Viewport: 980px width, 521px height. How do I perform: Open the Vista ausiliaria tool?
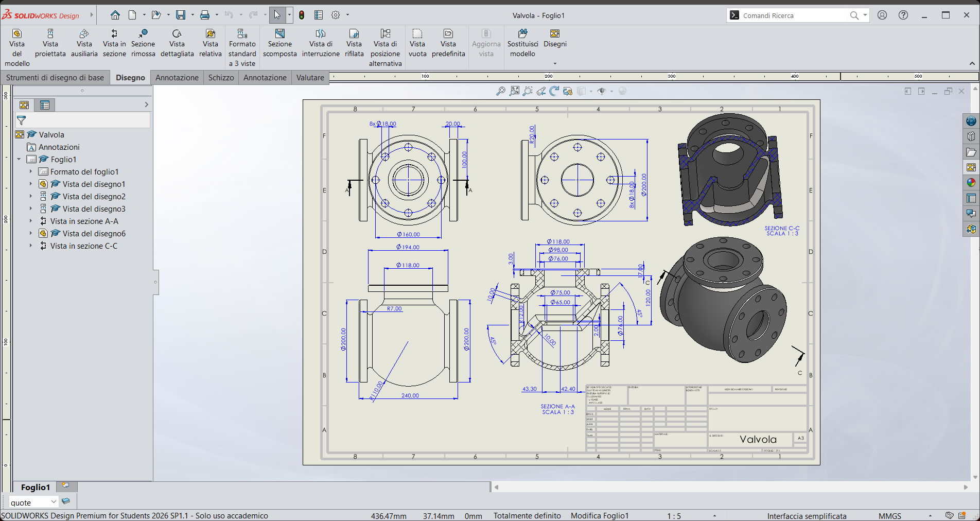click(x=84, y=43)
